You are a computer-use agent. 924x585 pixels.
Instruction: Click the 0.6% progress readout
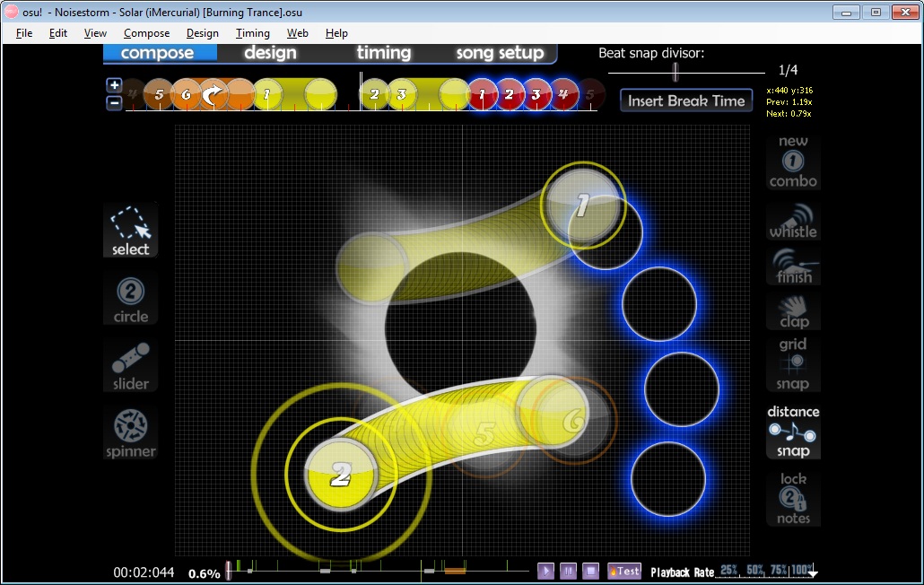(204, 573)
